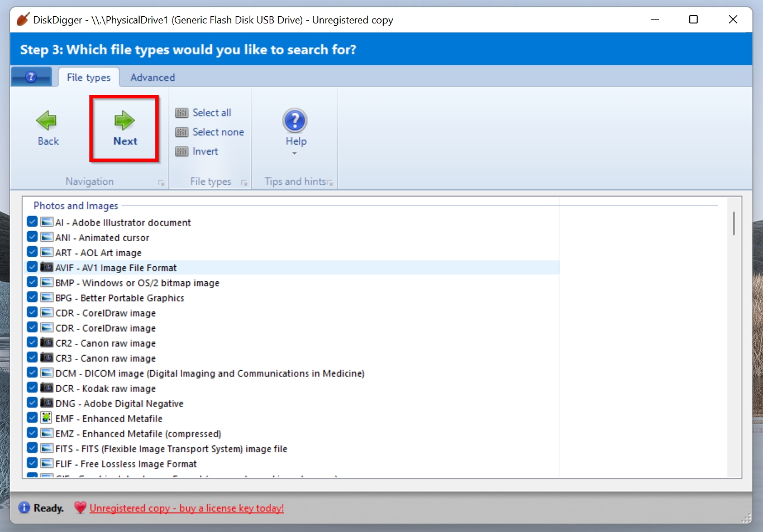The image size is (763, 532).
Task: Uncheck the BMP bitmap image checkbox
Action: tap(32, 282)
